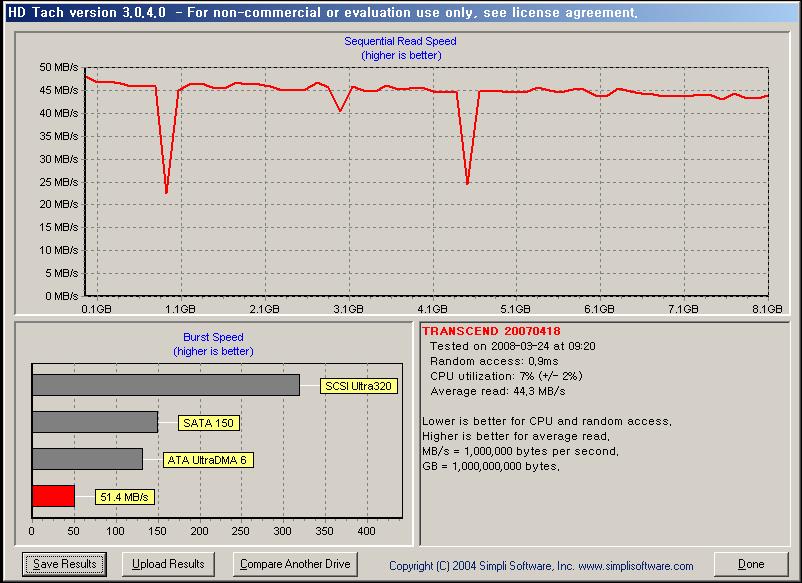Open Compare Another Drive
Screen dimensions: 802x583
coord(295,564)
